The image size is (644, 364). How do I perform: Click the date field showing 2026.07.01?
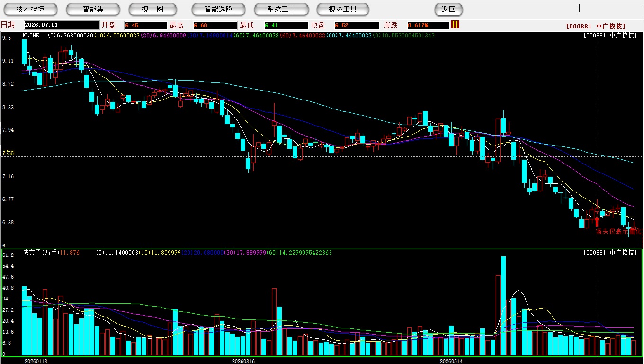(61, 25)
